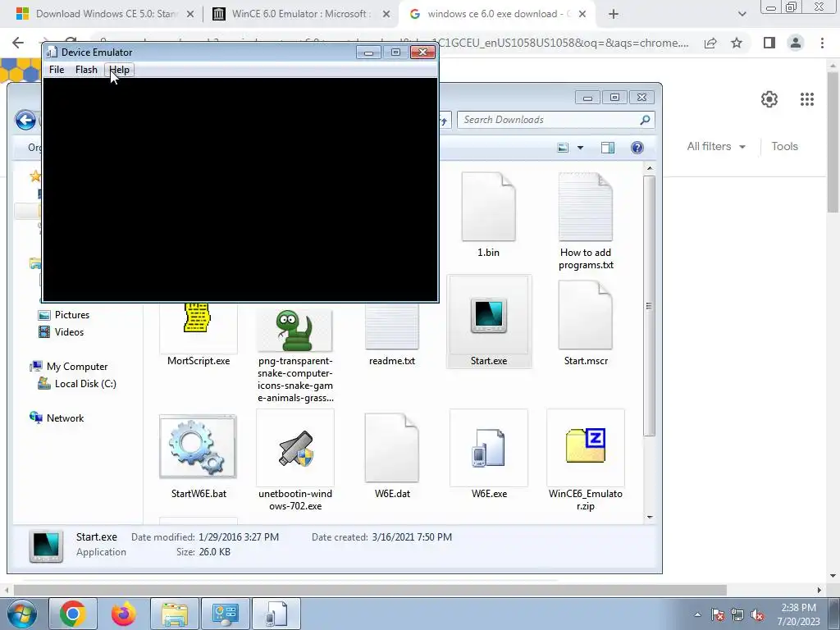Select the 1.bin file

489,214
